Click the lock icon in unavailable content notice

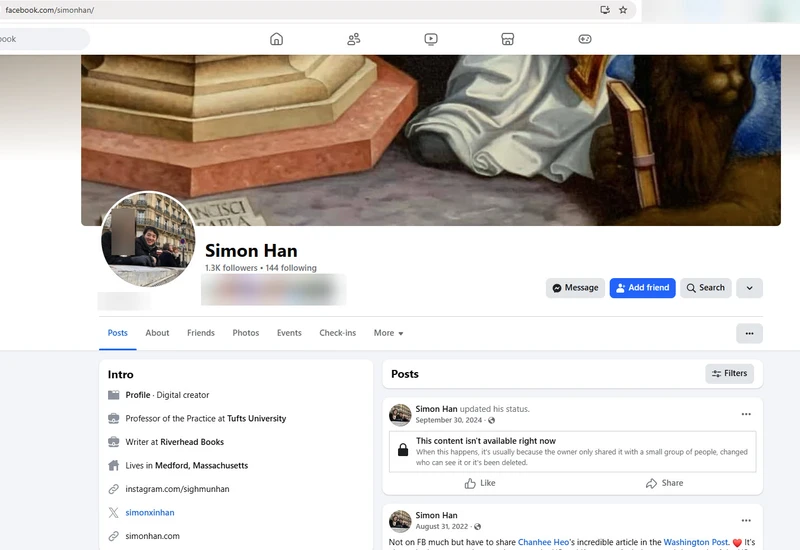click(403, 449)
